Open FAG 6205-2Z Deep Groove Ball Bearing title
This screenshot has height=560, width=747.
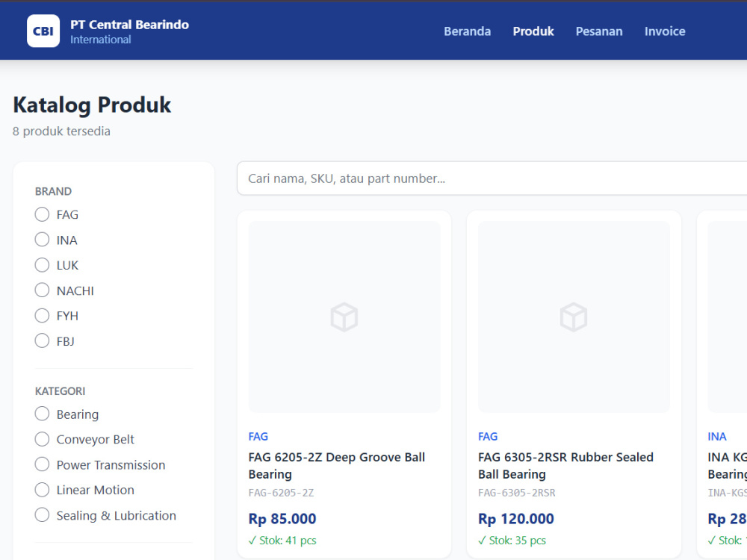click(x=336, y=466)
